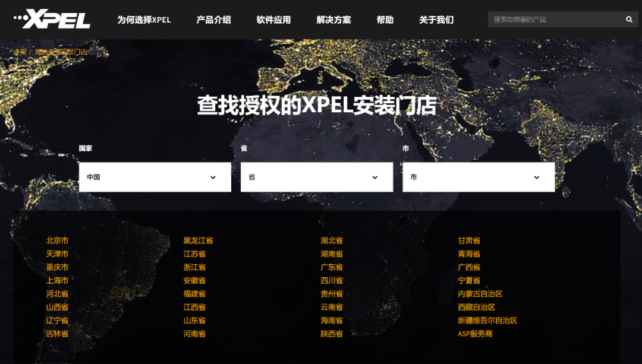Open the 产品介绍 menu

pos(214,20)
